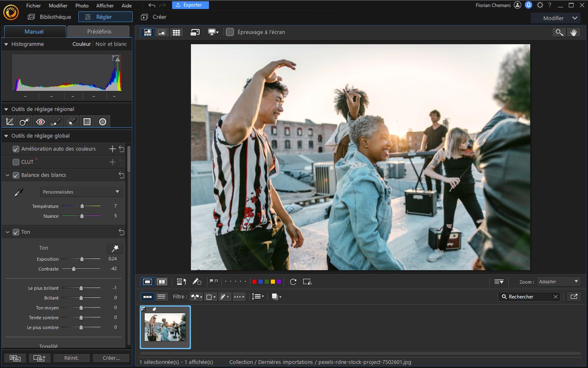Disable Amélioration auto des couleurs checkbox

[x=16, y=149]
